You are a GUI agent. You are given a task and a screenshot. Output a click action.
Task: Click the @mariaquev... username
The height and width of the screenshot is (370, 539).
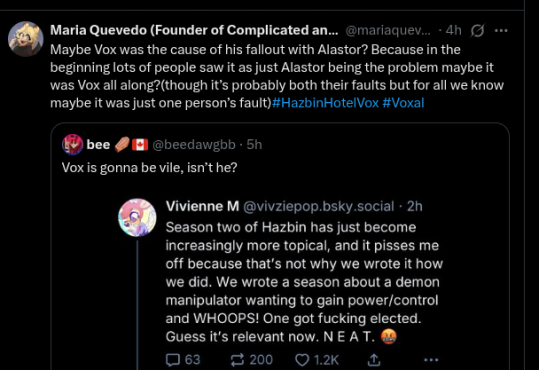click(388, 31)
